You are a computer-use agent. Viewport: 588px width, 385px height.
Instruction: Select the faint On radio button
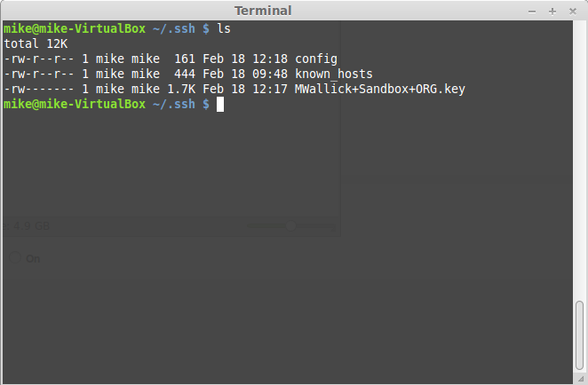pos(15,257)
